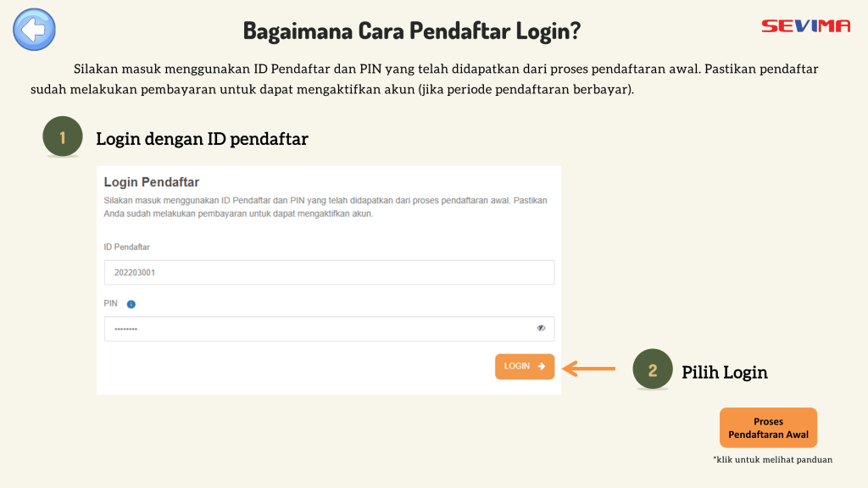Click the Pilih Login step label
The height and width of the screenshot is (488, 868).
pyautogui.click(x=725, y=372)
